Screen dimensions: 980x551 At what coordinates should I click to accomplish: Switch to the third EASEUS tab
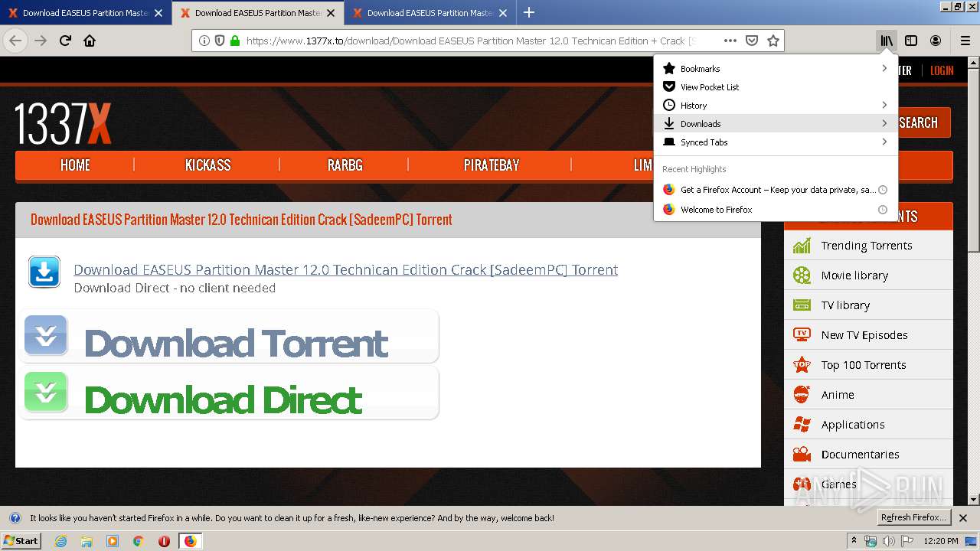coord(430,13)
